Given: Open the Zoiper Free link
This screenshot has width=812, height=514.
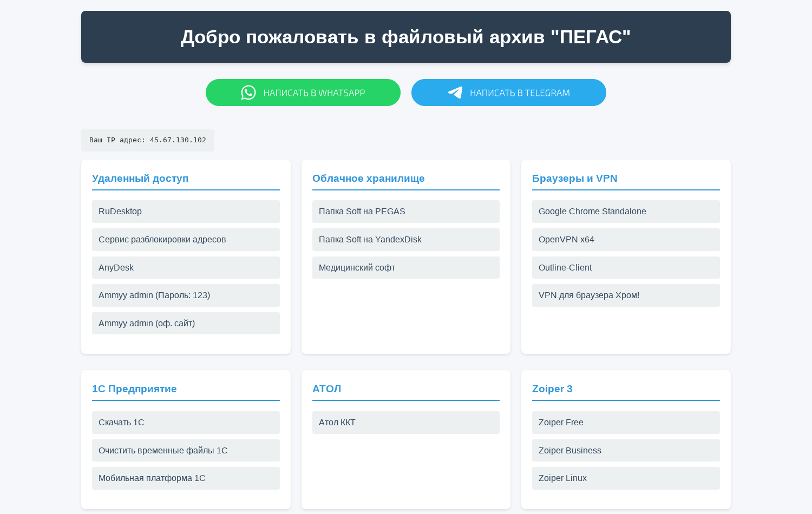Looking at the screenshot, I should pos(626,423).
